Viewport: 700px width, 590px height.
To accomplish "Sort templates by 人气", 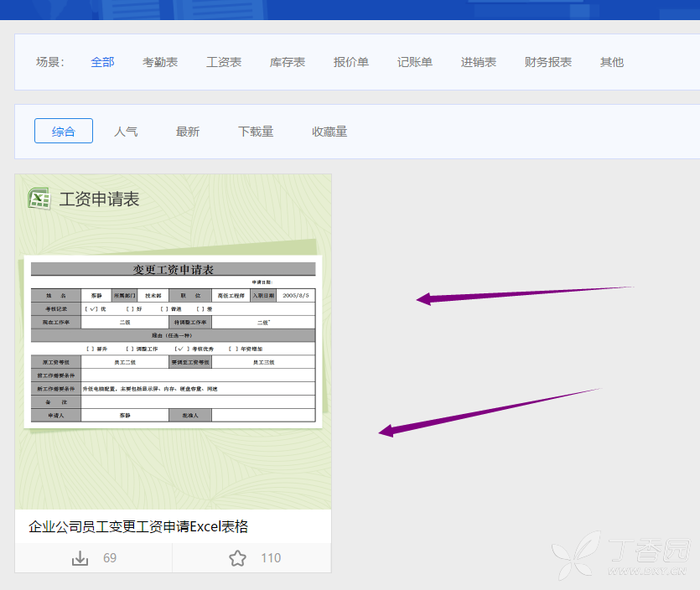I will (126, 132).
